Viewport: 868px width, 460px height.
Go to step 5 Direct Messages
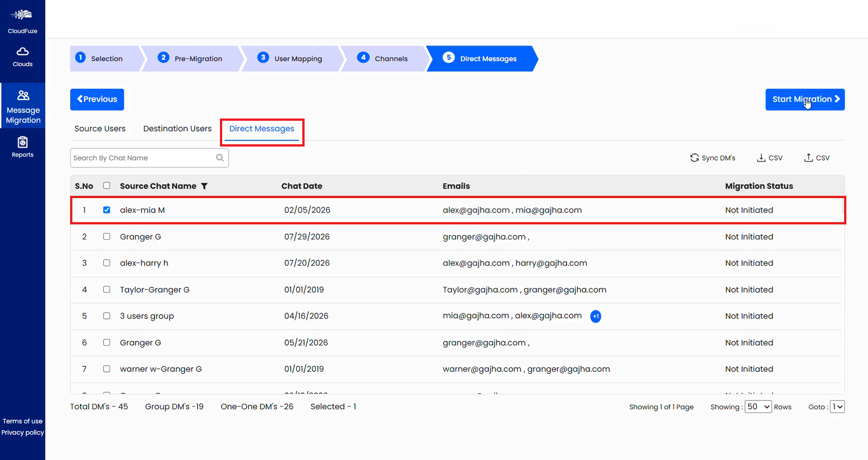482,58
